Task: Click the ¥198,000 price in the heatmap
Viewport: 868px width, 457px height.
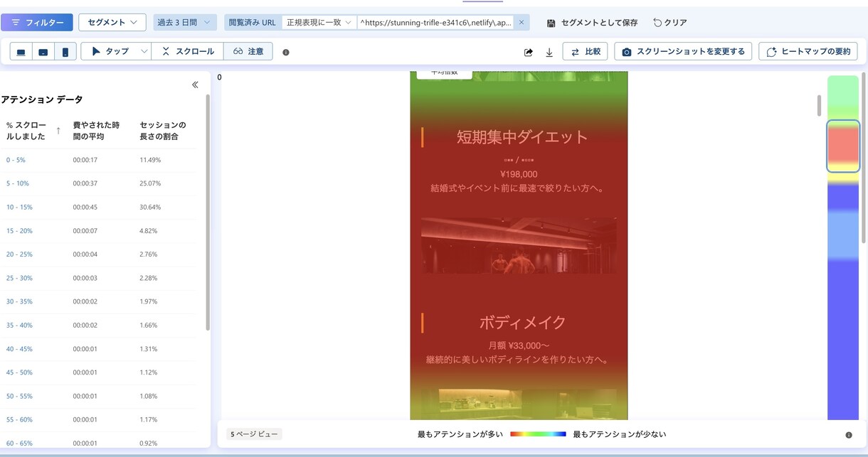Action: 519,174
